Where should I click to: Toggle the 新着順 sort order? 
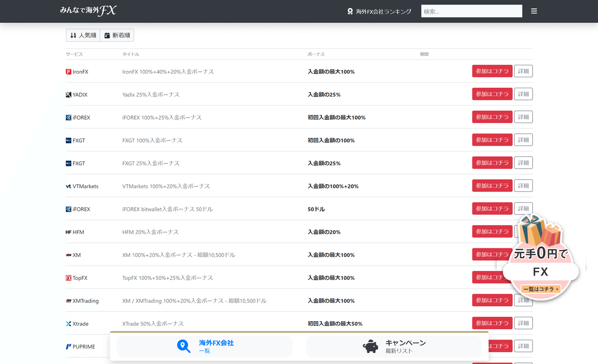[117, 35]
